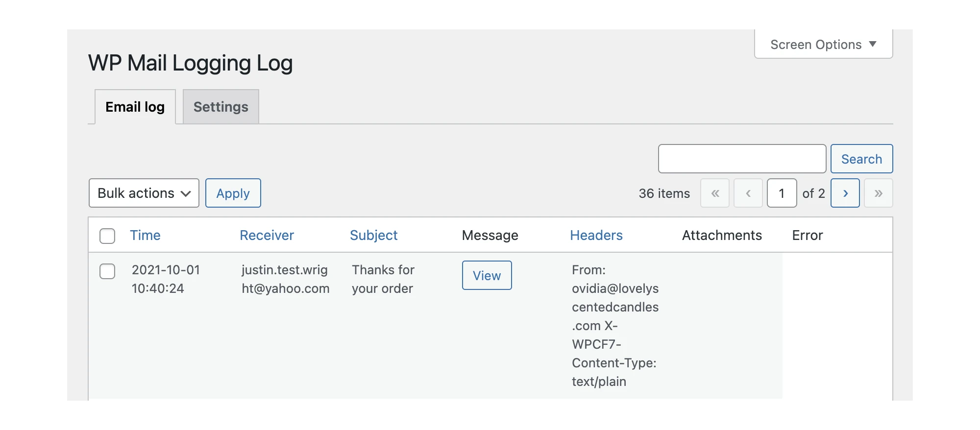Sort by the Headers column
Image resolution: width=980 pixels, height=430 pixels.
click(x=596, y=236)
